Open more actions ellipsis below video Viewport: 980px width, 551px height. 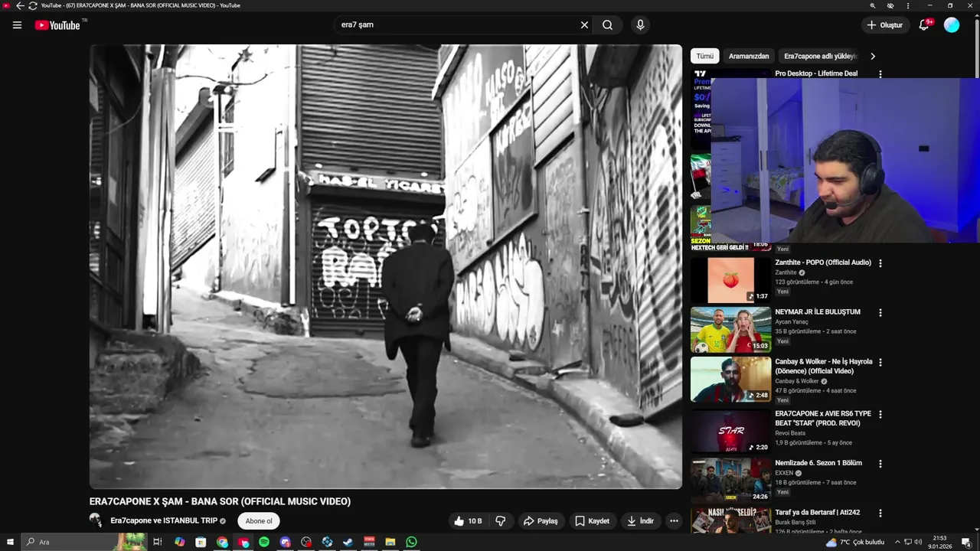pos(674,521)
